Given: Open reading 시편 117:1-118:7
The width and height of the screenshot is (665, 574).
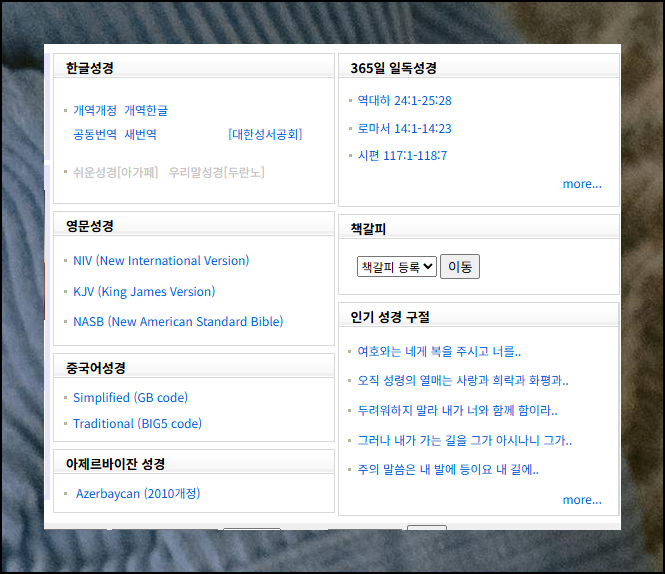Looking at the screenshot, I should (x=402, y=156).
